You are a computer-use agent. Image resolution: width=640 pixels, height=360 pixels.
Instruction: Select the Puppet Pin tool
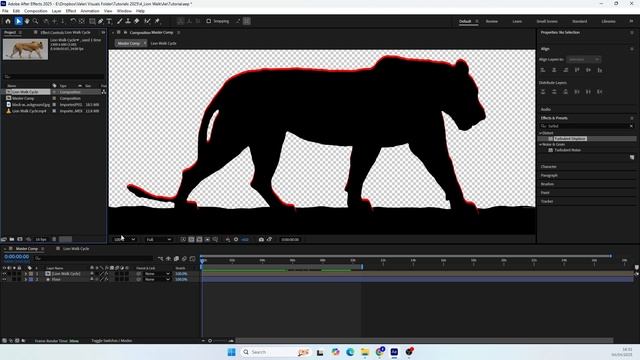158,21
